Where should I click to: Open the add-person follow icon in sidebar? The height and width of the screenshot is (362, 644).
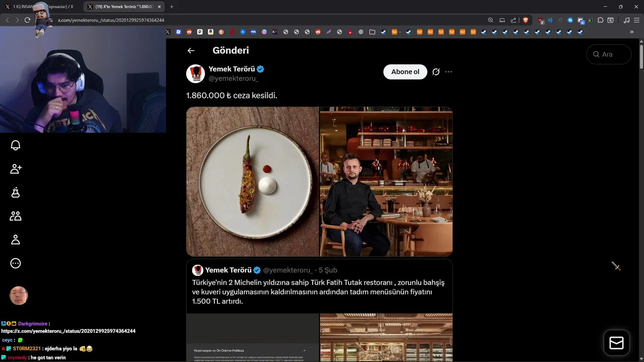pyautogui.click(x=16, y=169)
